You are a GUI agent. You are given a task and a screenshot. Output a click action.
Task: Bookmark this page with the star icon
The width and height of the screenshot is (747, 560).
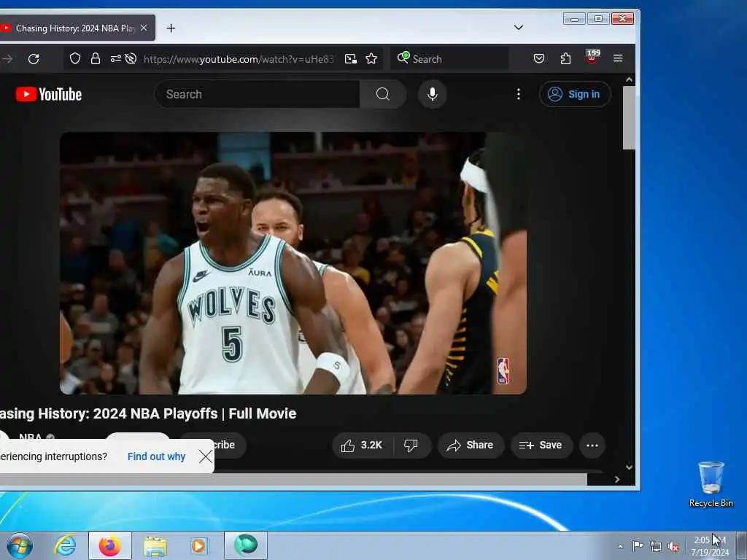371,58
